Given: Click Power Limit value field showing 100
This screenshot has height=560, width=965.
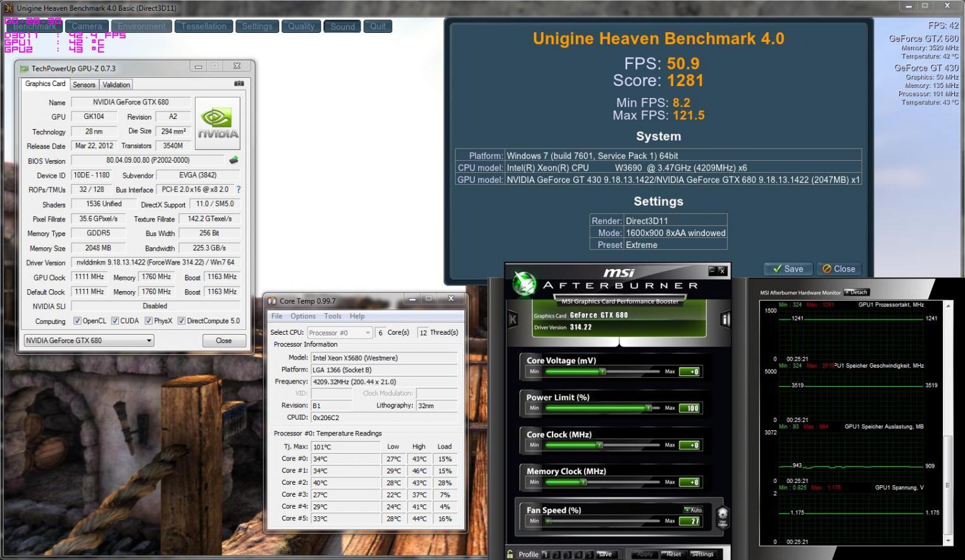Looking at the screenshot, I should click(x=690, y=408).
